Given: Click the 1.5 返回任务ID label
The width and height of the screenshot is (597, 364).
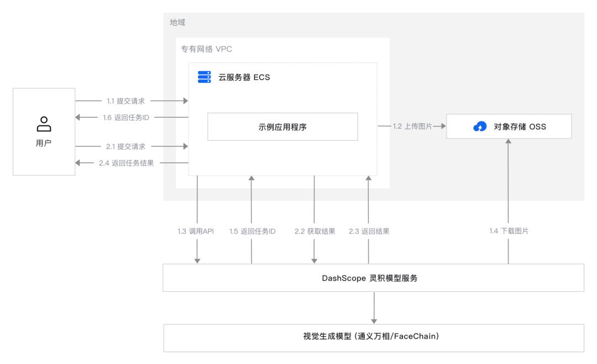Looking at the screenshot, I should pos(252,231).
